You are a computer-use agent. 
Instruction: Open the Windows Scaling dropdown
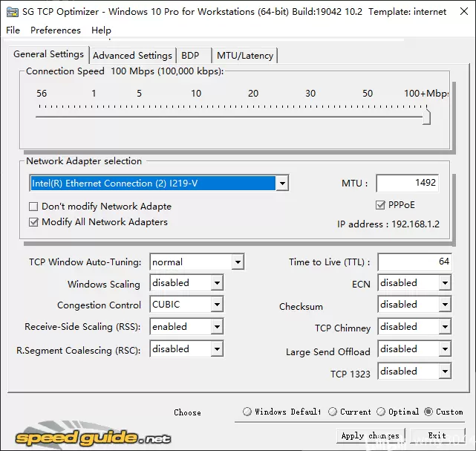186,283
